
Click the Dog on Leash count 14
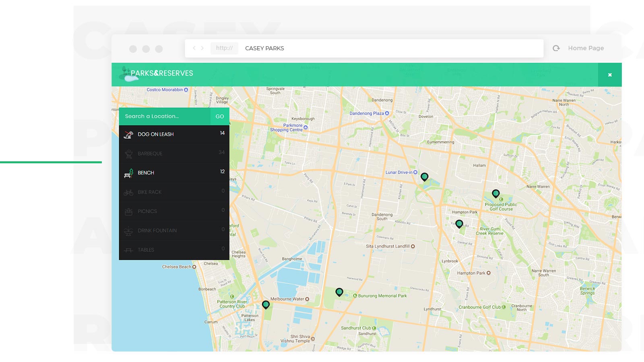222,133
